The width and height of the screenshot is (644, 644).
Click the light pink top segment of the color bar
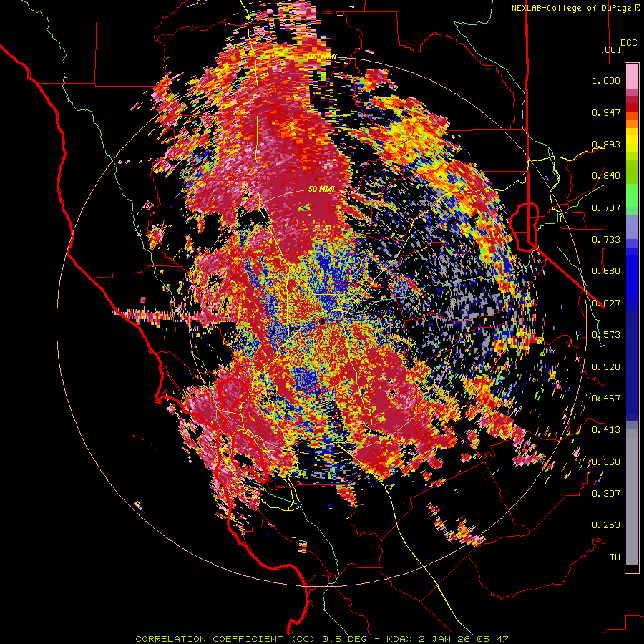tap(632, 76)
